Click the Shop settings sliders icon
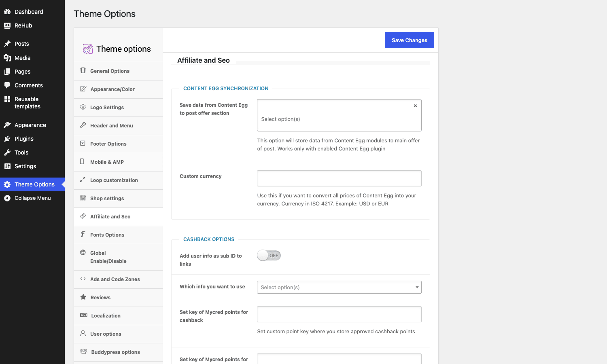This screenshot has width=607, height=364. 83,198
